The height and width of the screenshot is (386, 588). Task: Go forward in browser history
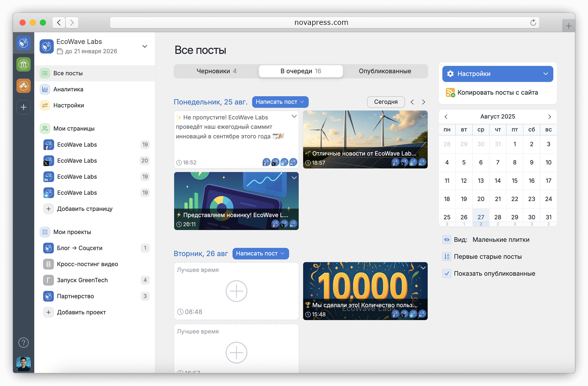[x=72, y=23]
